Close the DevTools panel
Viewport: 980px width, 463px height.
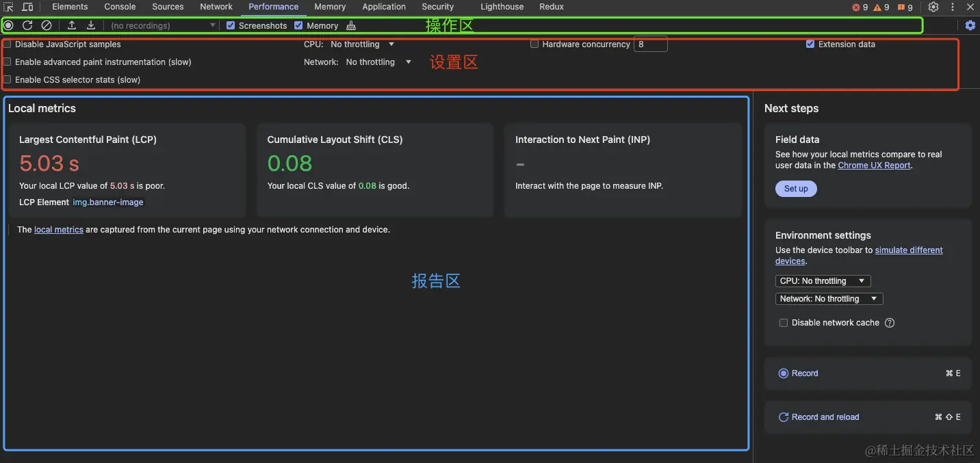(x=970, y=7)
